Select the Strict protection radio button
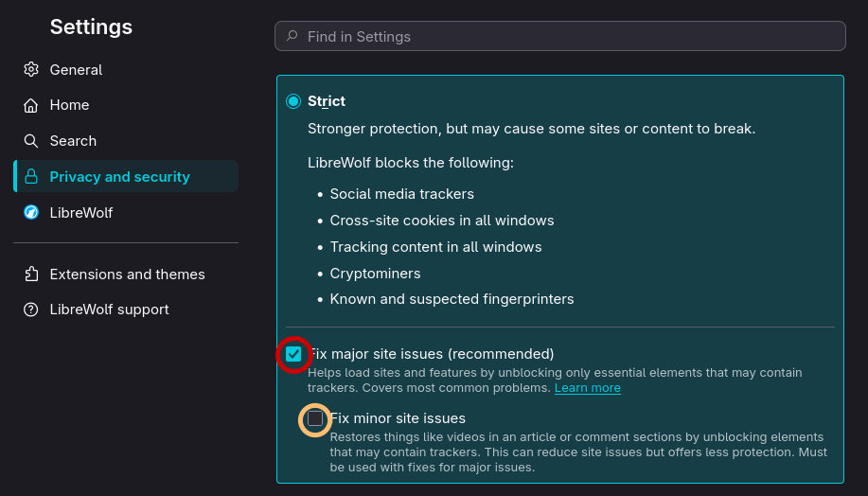The height and width of the screenshot is (496, 868). point(293,101)
